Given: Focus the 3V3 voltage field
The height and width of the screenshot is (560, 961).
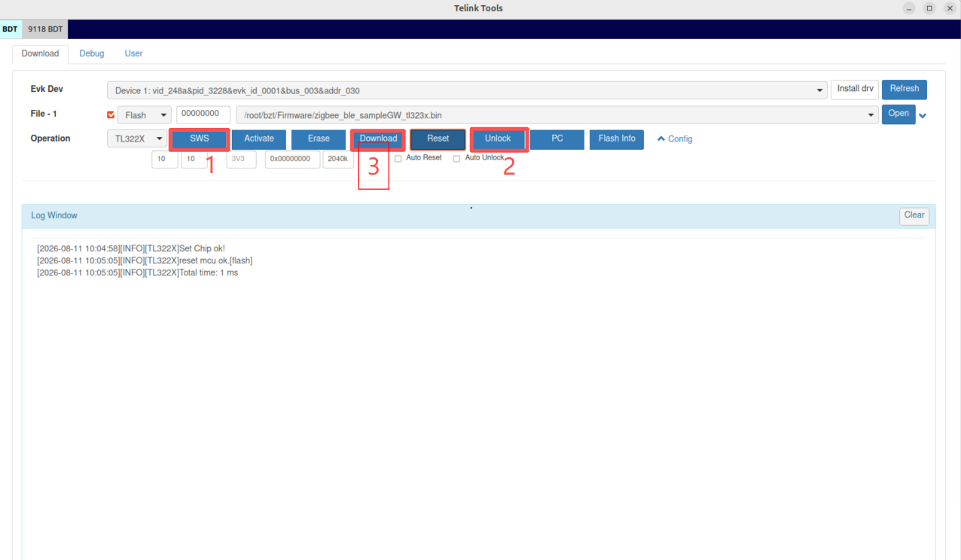Looking at the screenshot, I should click(x=241, y=160).
